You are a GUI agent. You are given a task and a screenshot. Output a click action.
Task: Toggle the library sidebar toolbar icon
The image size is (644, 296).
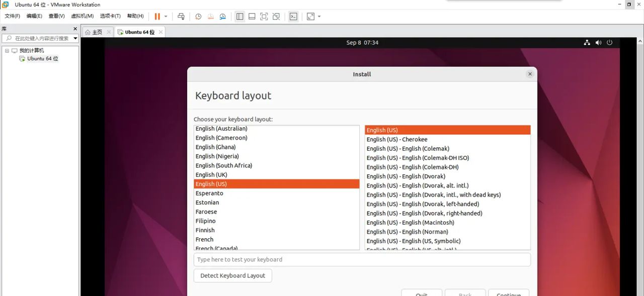tap(240, 17)
